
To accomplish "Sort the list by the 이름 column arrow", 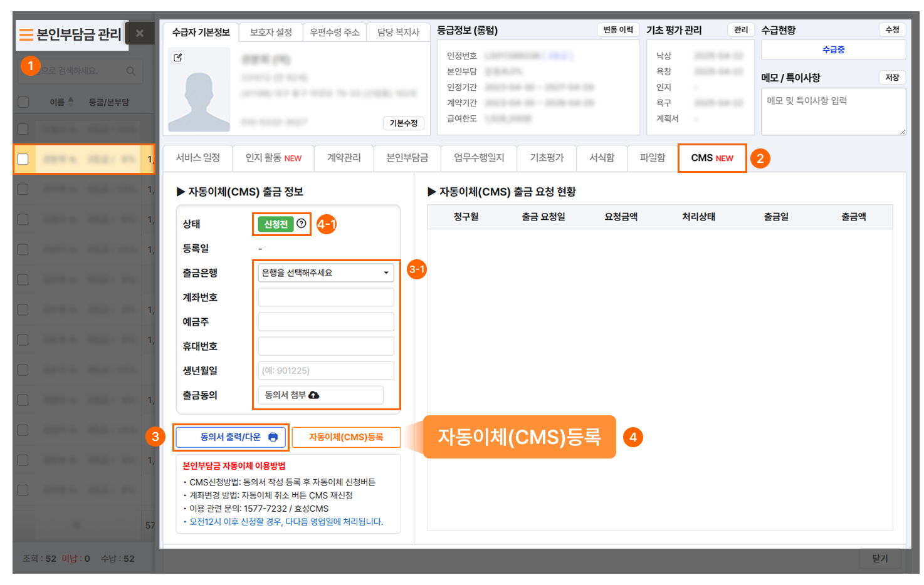I will (71, 101).
